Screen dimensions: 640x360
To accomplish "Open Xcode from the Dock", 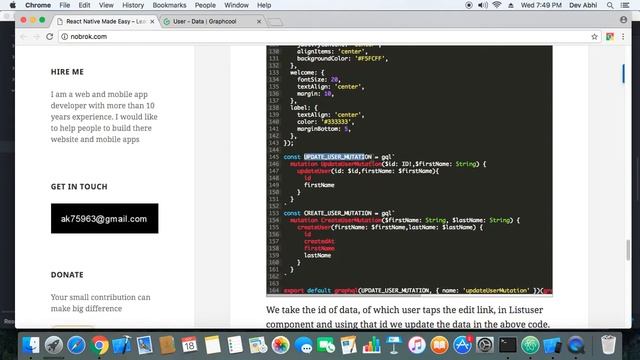I will (x=122, y=345).
